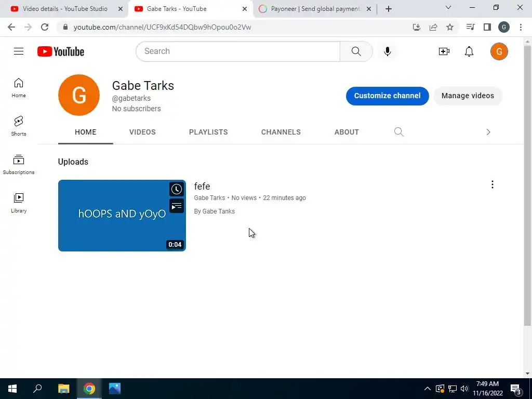Click the Gabe Tarks channel avatar
Viewport: 532px width, 399px height.
pos(79,95)
